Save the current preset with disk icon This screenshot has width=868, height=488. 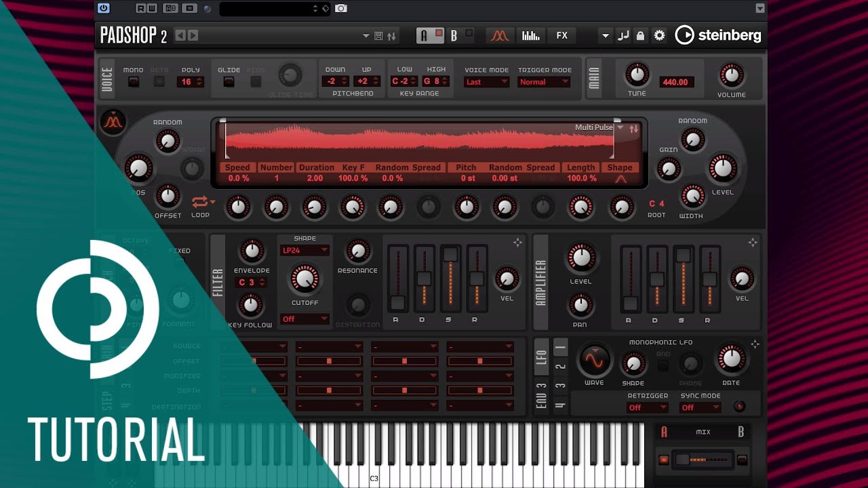click(x=378, y=36)
